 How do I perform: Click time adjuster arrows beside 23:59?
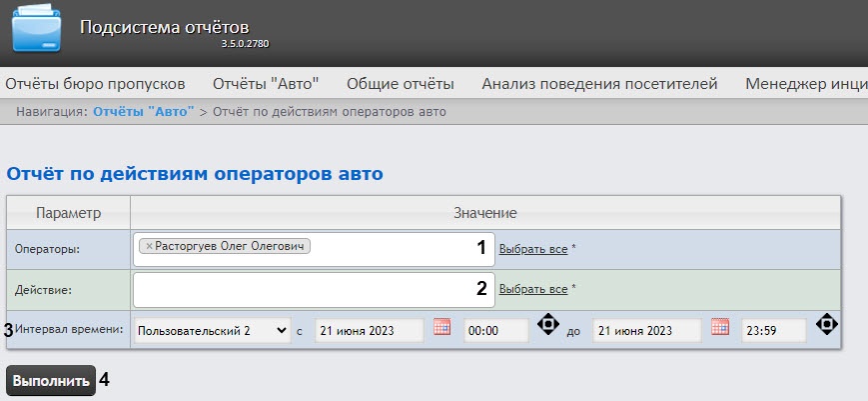[x=826, y=325]
